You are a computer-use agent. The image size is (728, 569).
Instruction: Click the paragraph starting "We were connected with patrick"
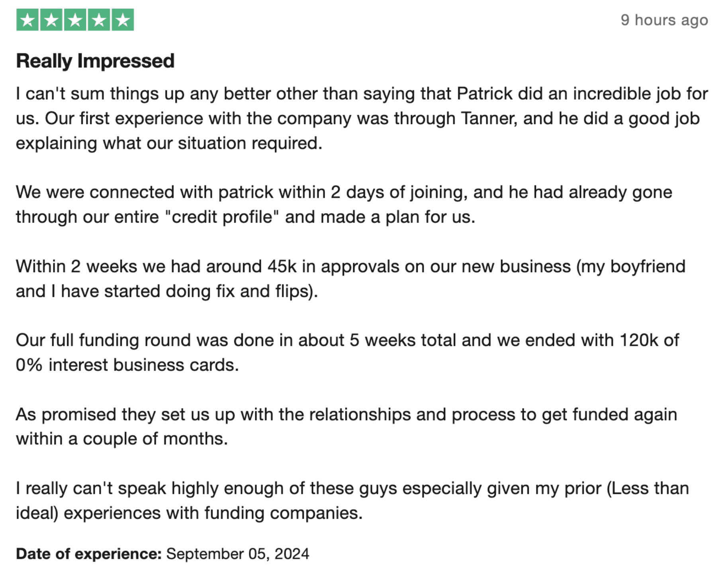pyautogui.click(x=344, y=204)
